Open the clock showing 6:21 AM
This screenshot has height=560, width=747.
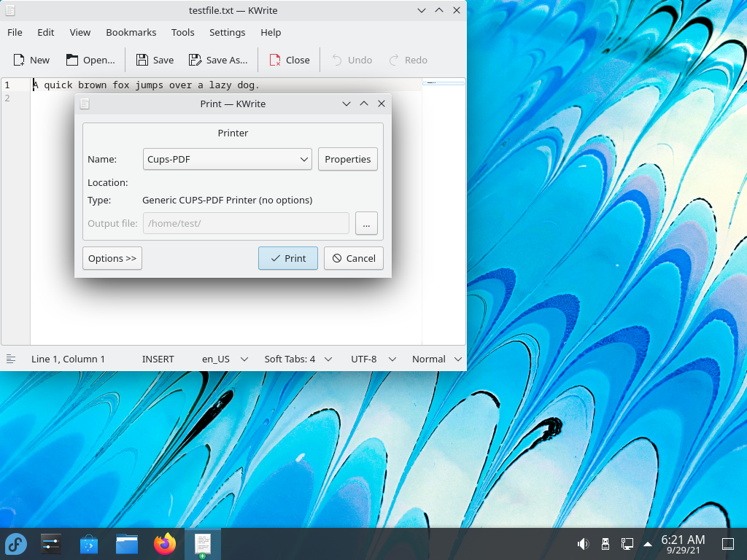pos(683,544)
